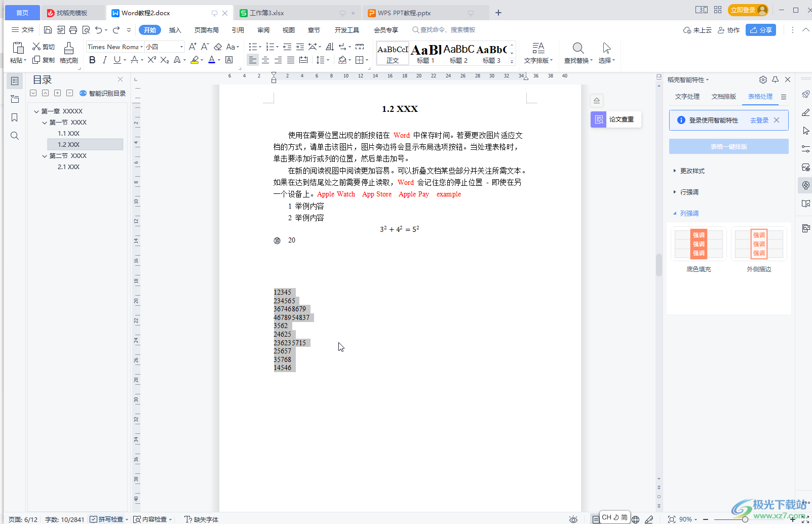Click the 去登录 link
Screen dimensions: 812x524
click(759, 120)
